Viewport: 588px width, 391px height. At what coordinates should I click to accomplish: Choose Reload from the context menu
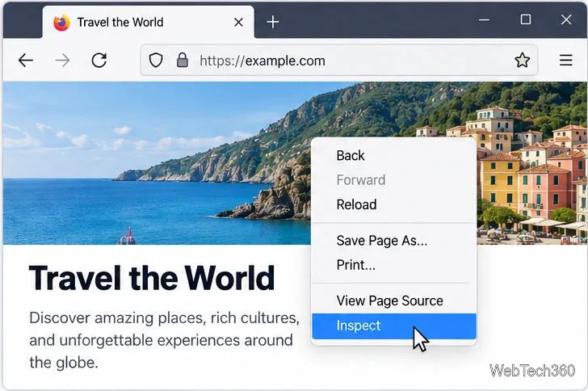pos(394,204)
